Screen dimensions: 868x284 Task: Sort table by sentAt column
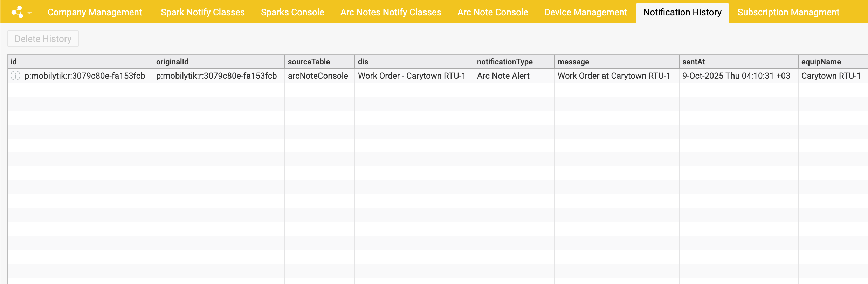738,62
